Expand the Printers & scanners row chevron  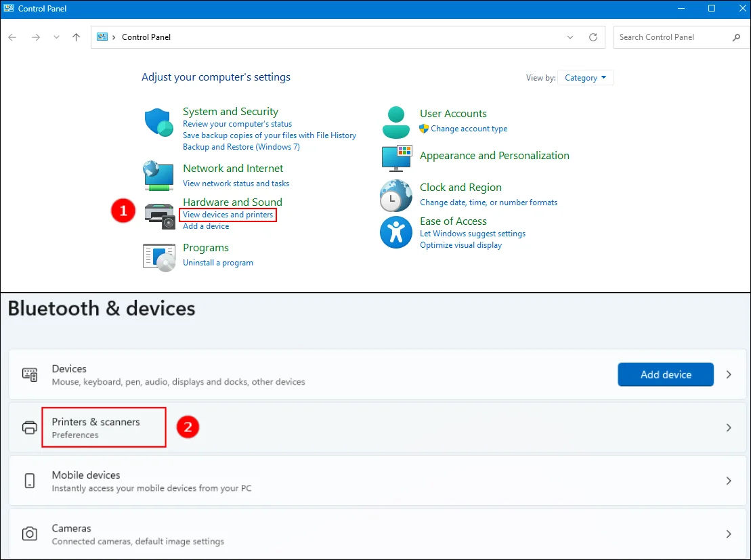tap(729, 428)
